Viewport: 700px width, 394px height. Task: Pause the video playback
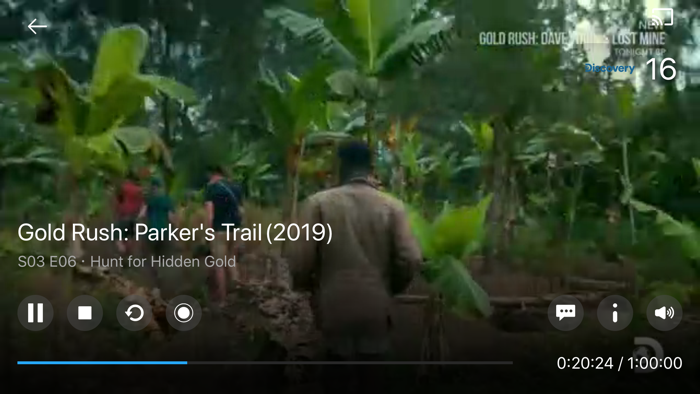click(x=35, y=313)
